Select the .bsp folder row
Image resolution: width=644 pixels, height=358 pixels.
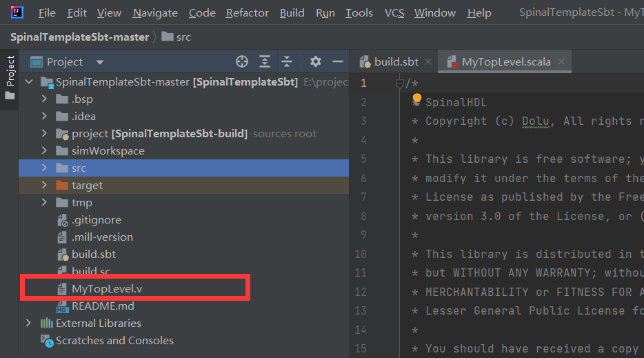click(183, 99)
